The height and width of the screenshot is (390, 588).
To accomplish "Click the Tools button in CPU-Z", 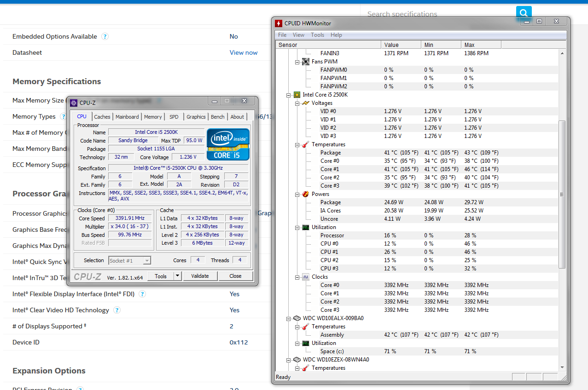I will [161, 276].
